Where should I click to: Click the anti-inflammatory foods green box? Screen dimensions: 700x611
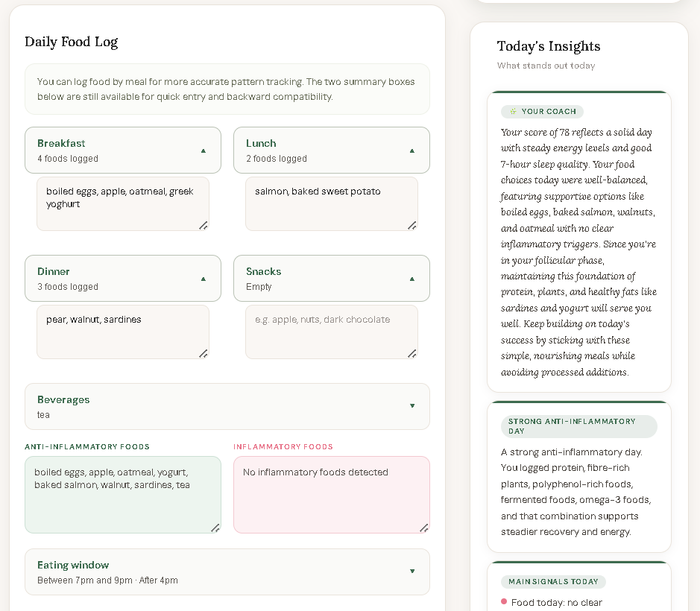pyautogui.click(x=122, y=495)
